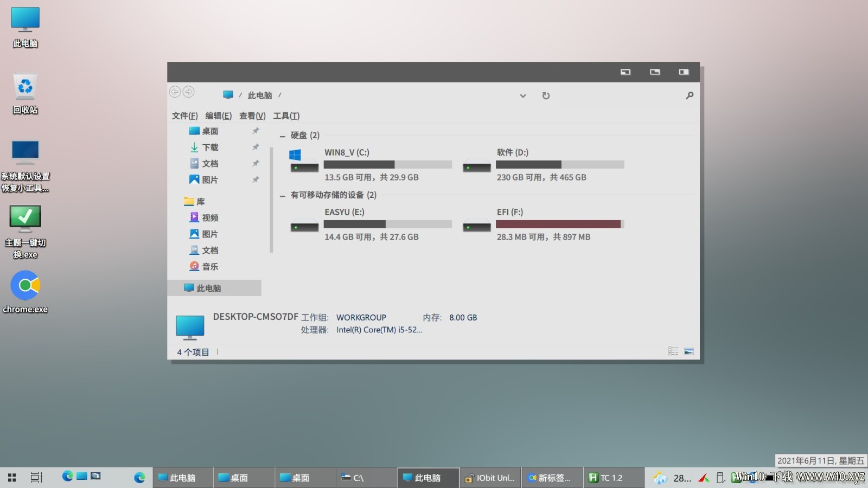868x488 pixels.
Task: Open the 查看(V) menu
Action: pos(252,115)
